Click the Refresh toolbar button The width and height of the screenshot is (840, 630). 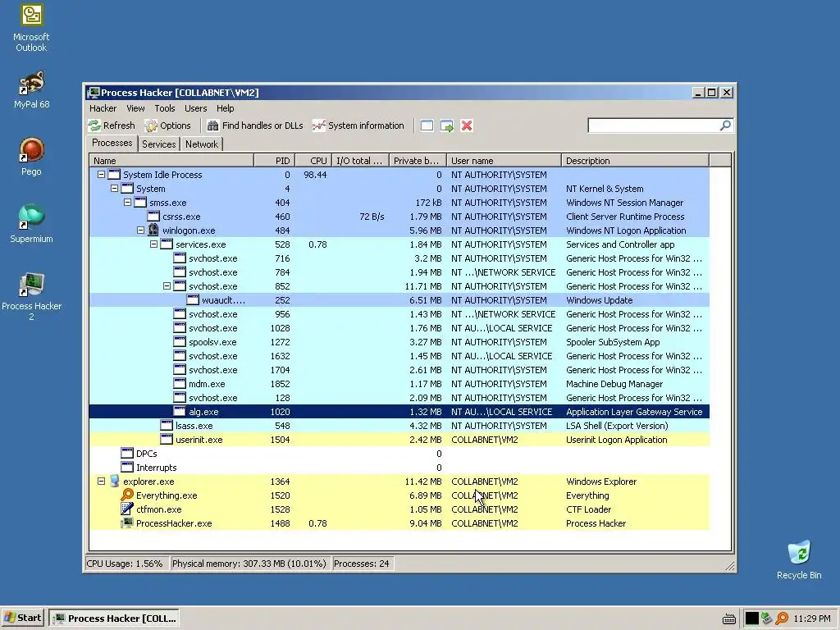112,126
